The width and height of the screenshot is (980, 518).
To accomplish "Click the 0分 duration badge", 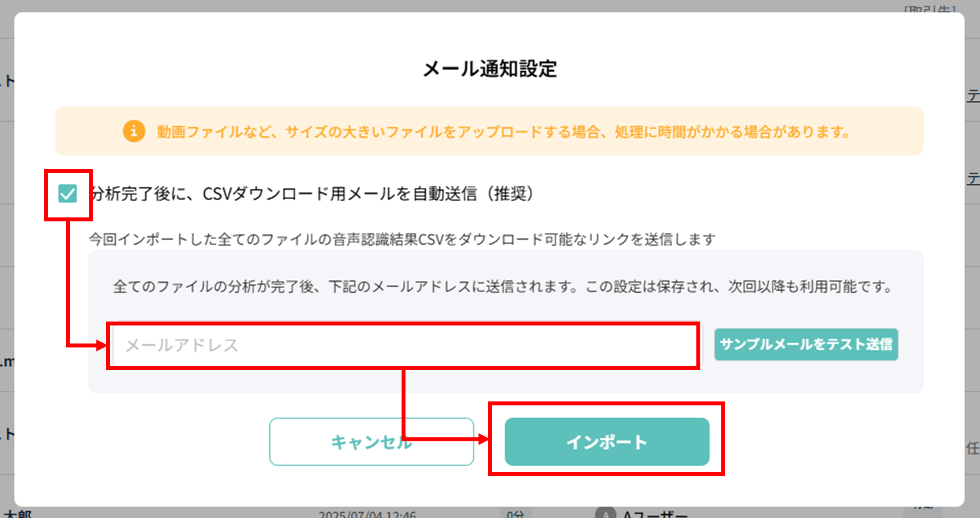I will pyautogui.click(x=516, y=513).
